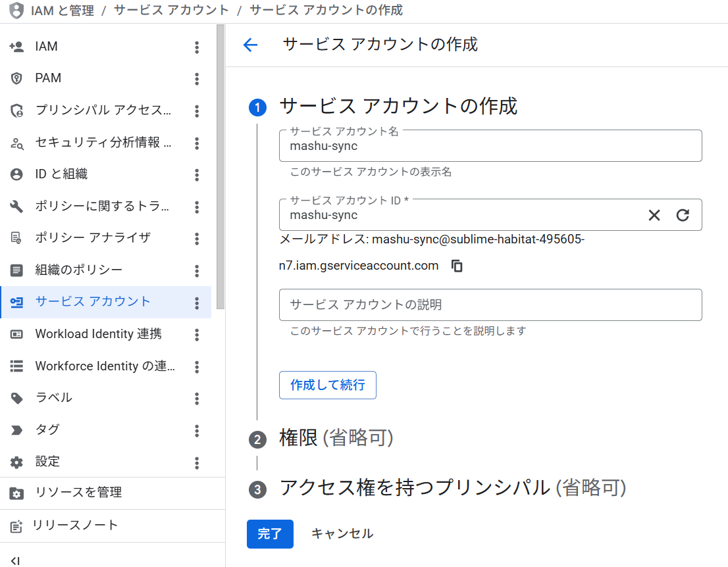Screen dimensions: 728x567
Task: Clear the サービス アカウント ID field with X
Action: pyautogui.click(x=654, y=215)
